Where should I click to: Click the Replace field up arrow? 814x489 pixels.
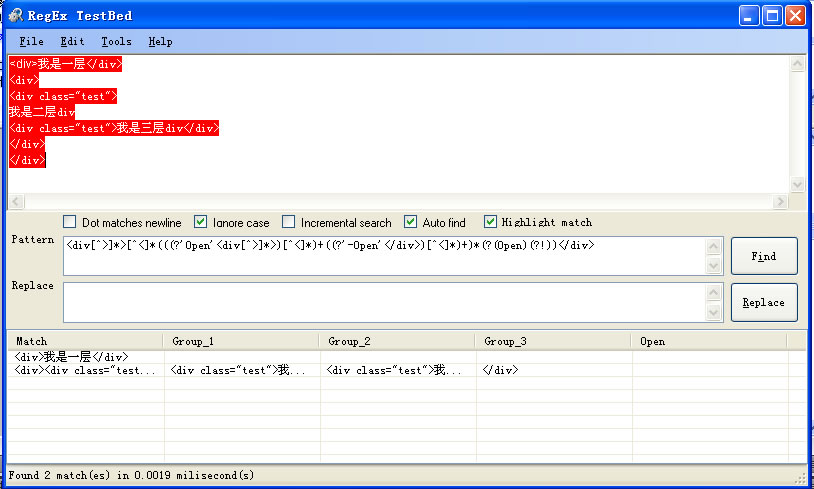[x=714, y=293]
